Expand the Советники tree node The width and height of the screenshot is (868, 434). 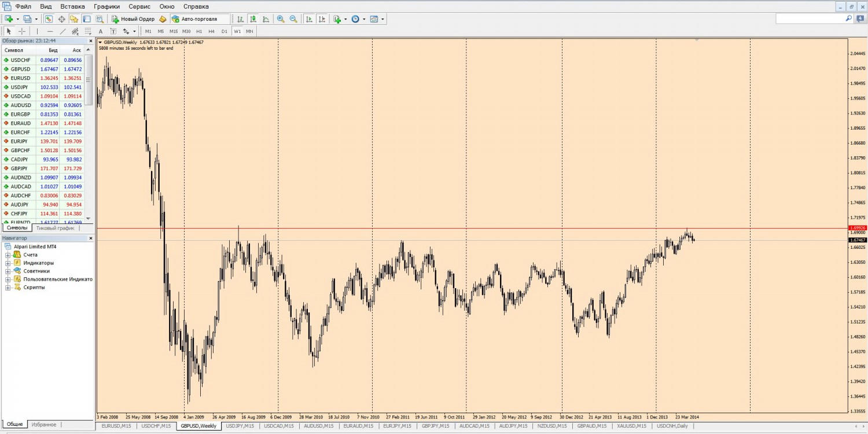coord(9,271)
